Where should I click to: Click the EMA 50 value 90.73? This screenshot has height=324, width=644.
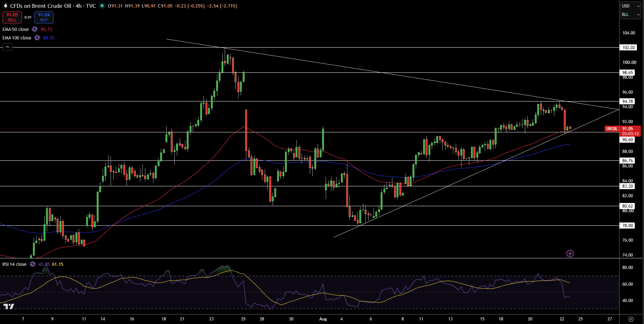pyautogui.click(x=46, y=29)
